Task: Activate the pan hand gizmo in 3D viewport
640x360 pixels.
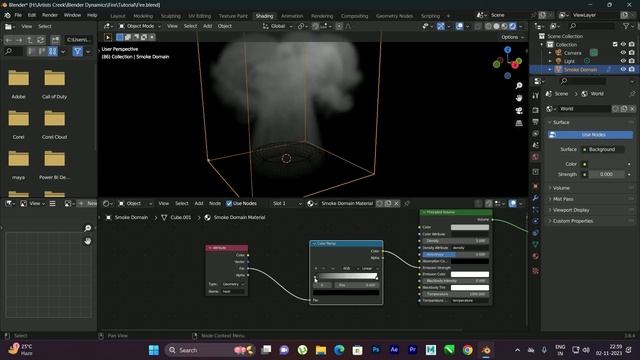Action: point(519,98)
